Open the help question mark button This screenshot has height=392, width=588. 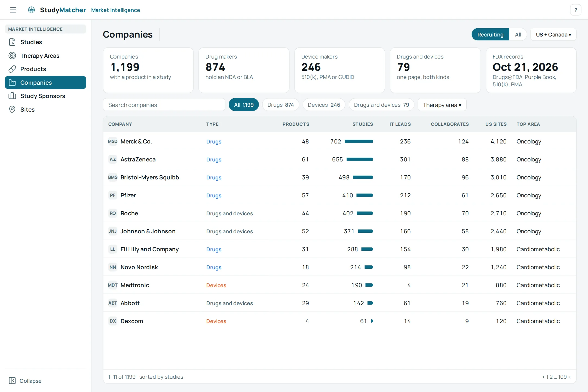[575, 10]
